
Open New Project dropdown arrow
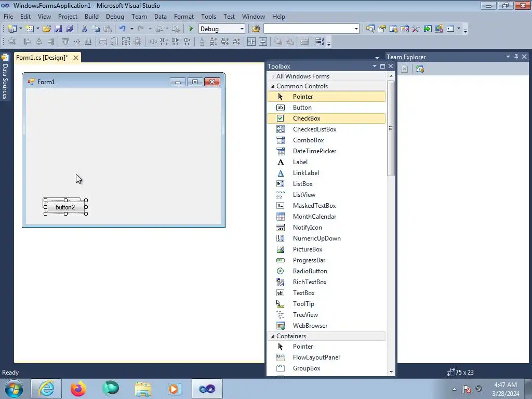point(20,29)
